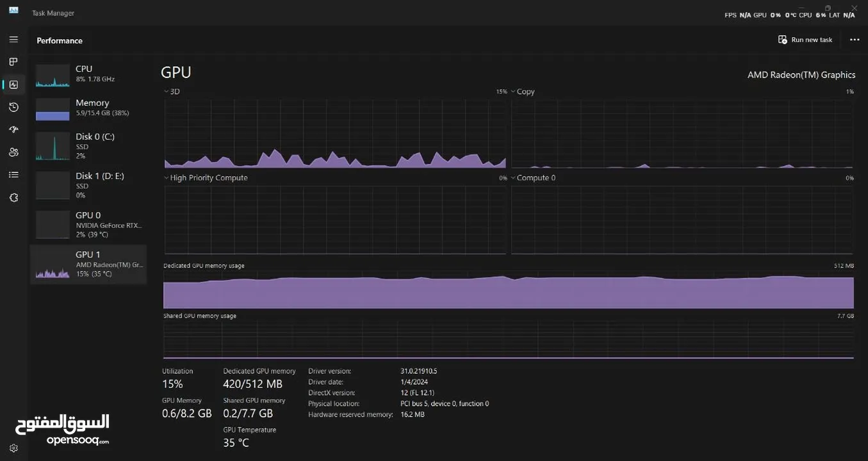Click the Shared GPU memory usage graph
This screenshot has height=461, width=868.
(x=509, y=339)
